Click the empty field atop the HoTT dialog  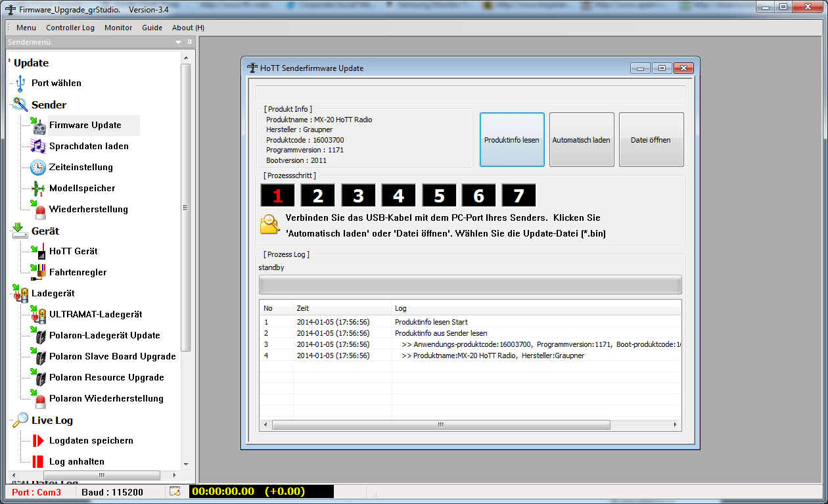pos(470,93)
